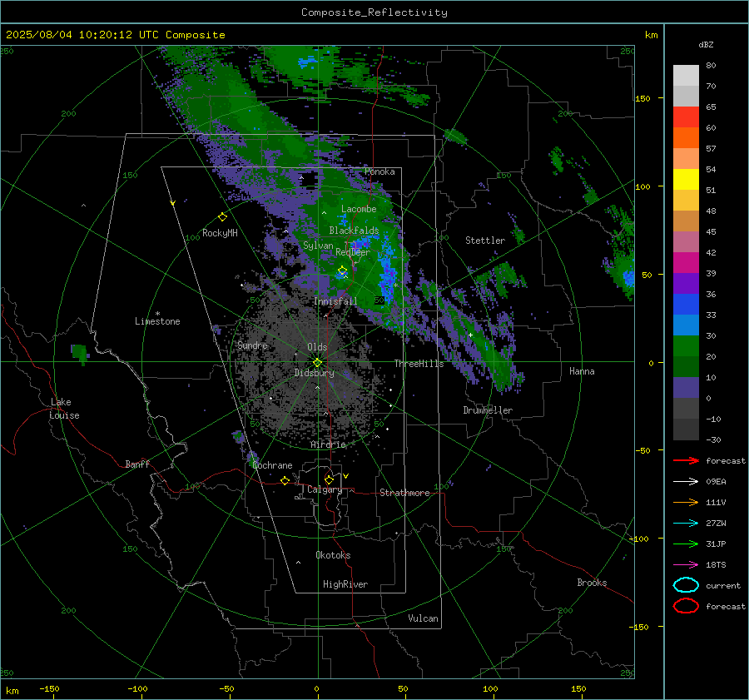Click the yellow diamond marker near RockyMH

click(x=222, y=217)
